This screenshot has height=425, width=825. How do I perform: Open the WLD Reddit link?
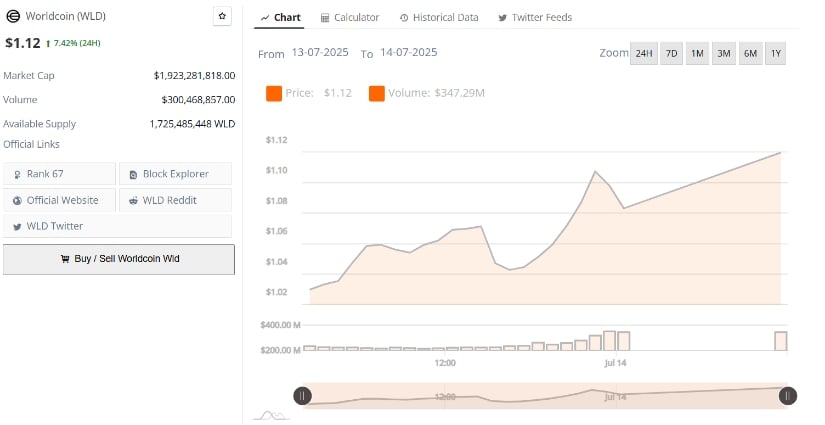(x=175, y=200)
